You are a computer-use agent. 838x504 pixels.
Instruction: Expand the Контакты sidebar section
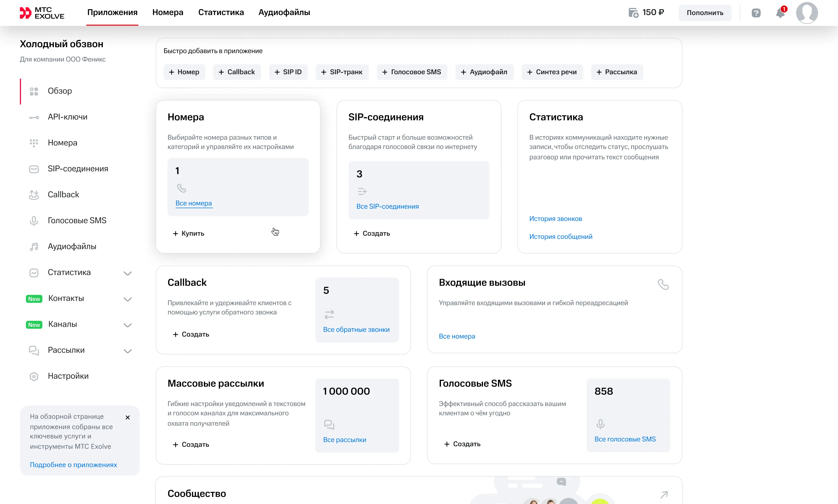pyautogui.click(x=128, y=299)
